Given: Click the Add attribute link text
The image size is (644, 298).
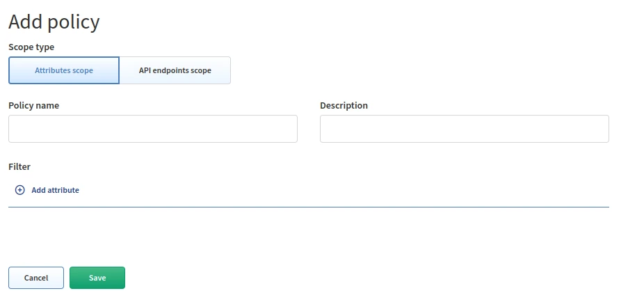Looking at the screenshot, I should tap(55, 190).
